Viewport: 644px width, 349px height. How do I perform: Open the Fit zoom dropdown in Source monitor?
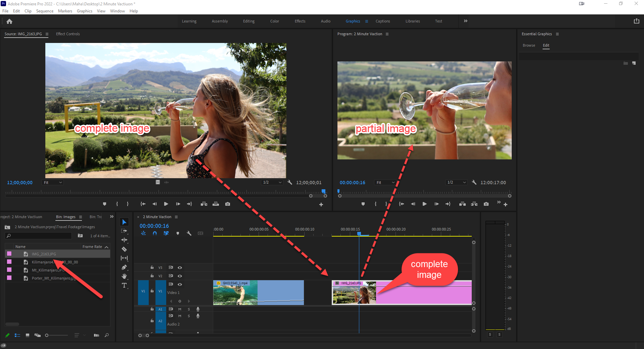[x=52, y=182]
